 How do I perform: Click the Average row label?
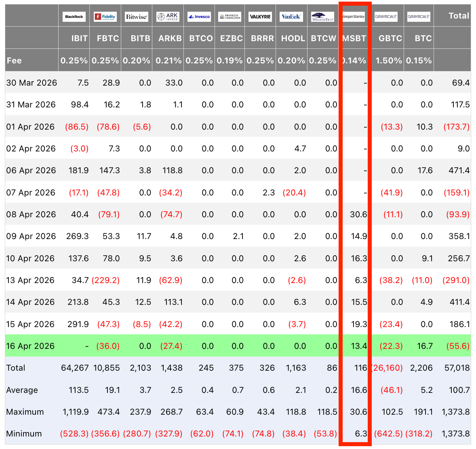coord(22,390)
